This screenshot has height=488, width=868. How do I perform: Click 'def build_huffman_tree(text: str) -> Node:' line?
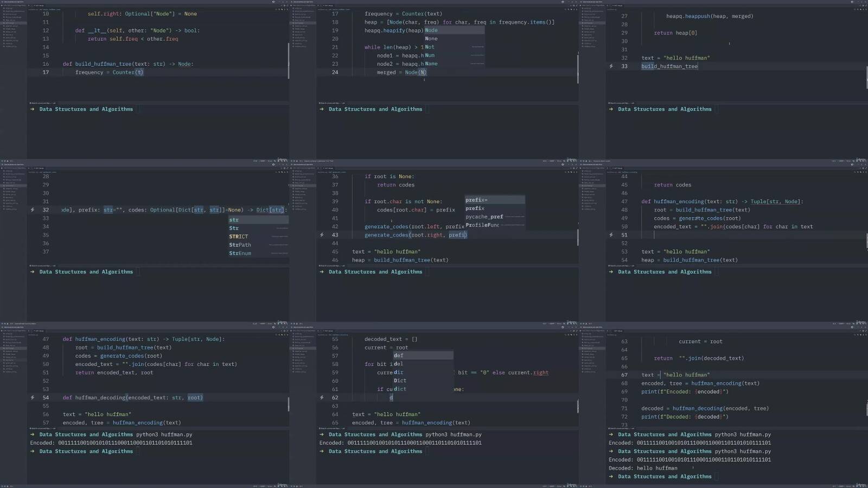click(127, 64)
